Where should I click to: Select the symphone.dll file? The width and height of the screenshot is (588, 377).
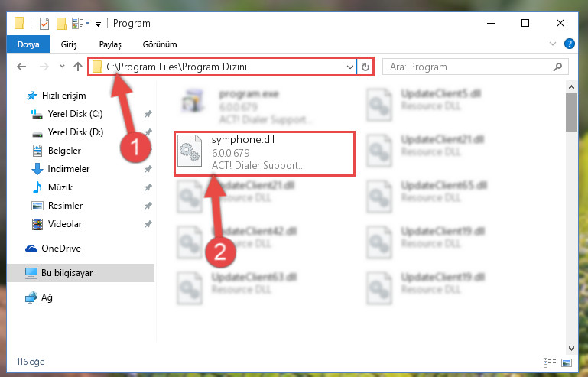click(265, 154)
